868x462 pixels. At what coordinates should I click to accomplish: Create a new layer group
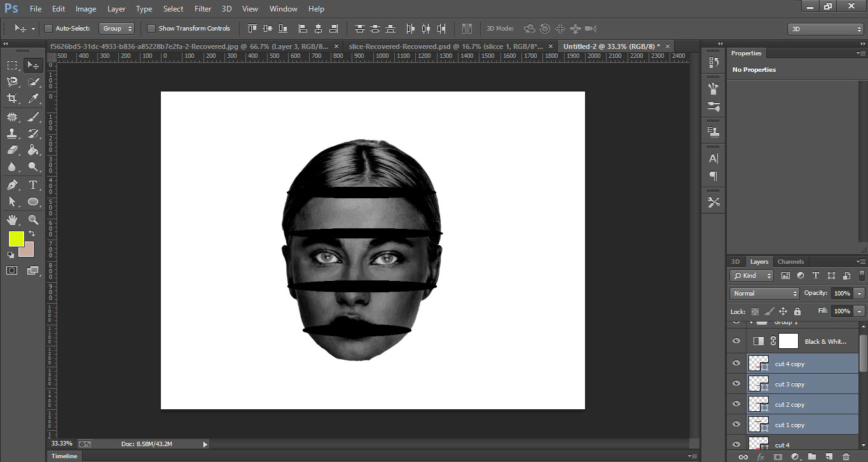812,456
